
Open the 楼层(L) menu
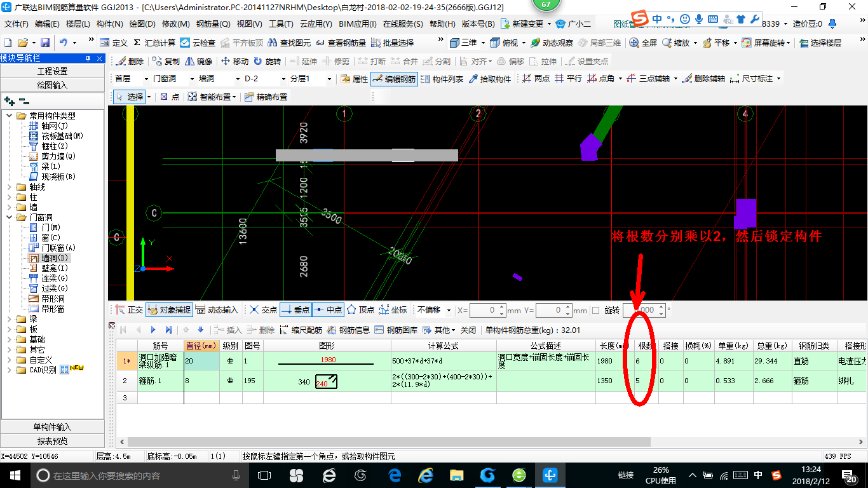78,24
